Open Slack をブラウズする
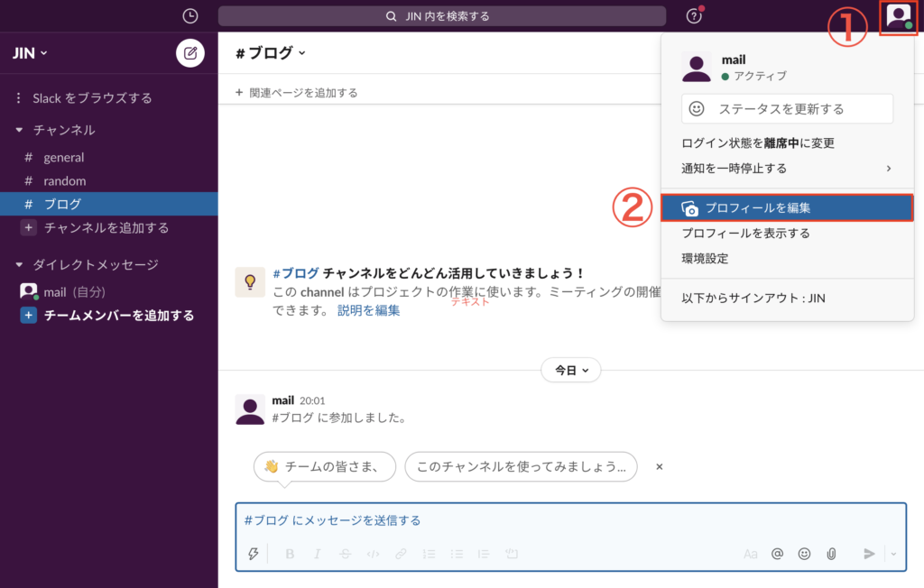The image size is (924, 588). coord(92,97)
